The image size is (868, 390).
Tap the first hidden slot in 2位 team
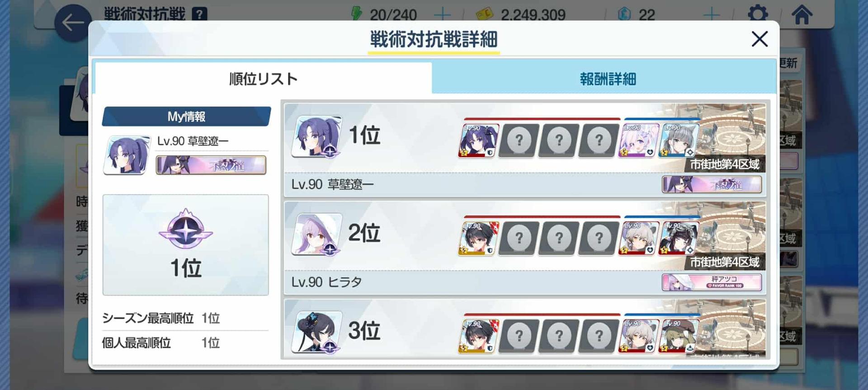coord(519,238)
